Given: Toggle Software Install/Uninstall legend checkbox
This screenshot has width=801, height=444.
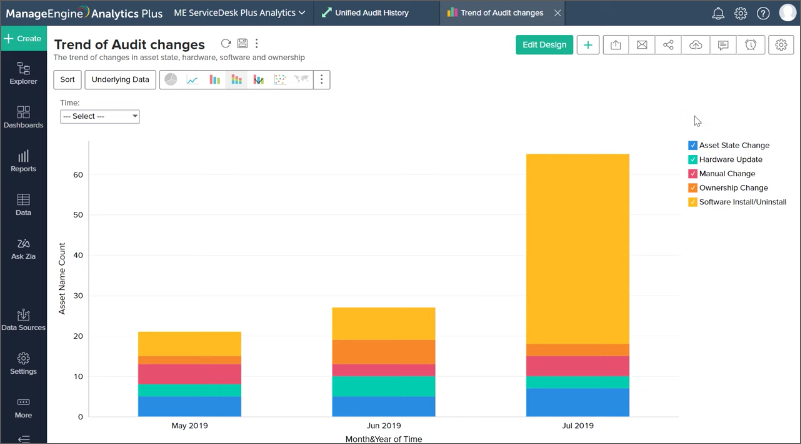Looking at the screenshot, I should [x=693, y=202].
